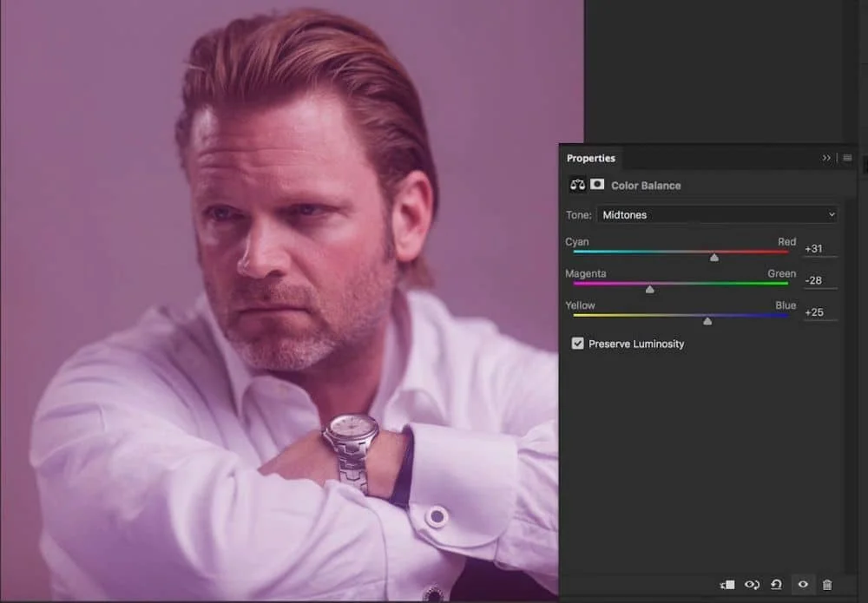Image resolution: width=868 pixels, height=603 pixels.
Task: Reset adjustment to defaults
Action: pos(776,586)
